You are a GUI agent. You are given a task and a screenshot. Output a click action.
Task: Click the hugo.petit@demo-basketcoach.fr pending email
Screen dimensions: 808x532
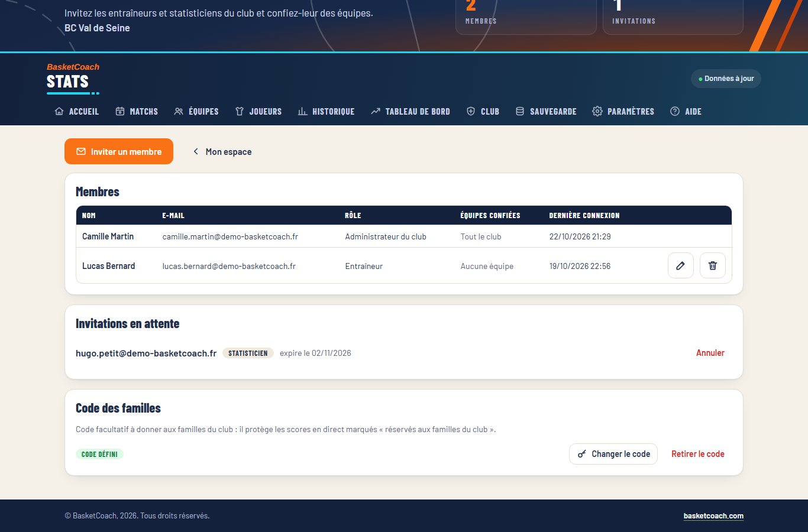tap(146, 353)
